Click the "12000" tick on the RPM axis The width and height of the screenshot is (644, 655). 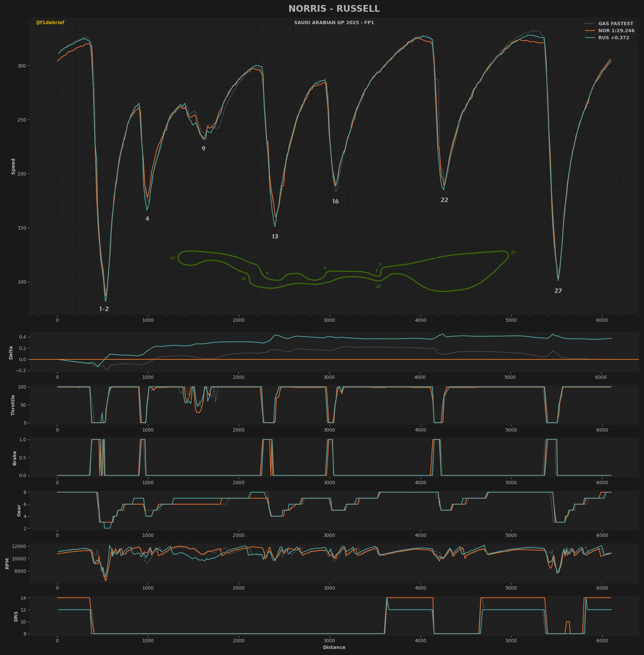coord(19,546)
